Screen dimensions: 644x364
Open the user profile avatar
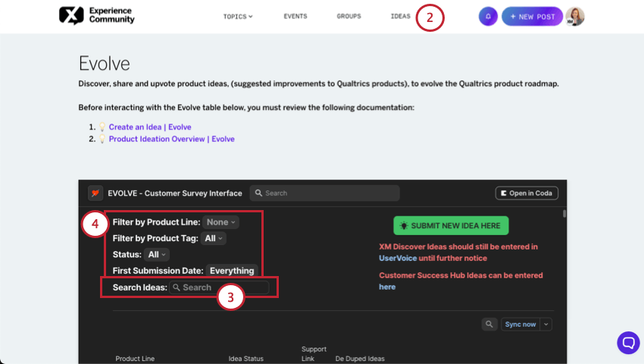click(575, 16)
